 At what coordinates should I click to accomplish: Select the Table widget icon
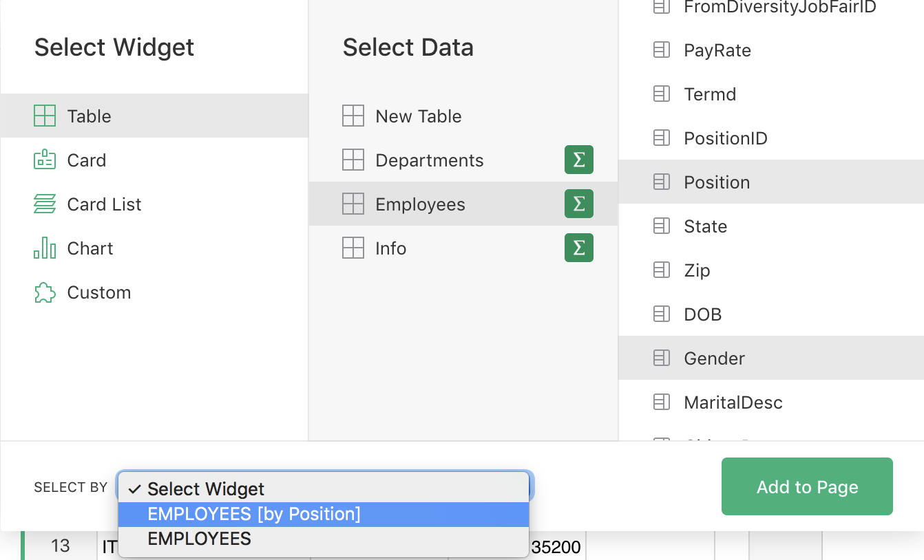click(x=45, y=116)
